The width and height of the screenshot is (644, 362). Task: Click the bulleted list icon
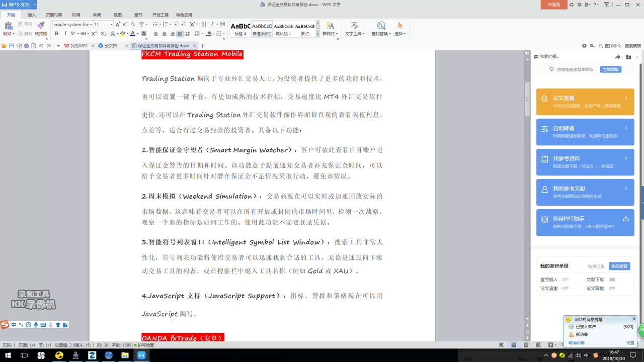click(155, 24)
